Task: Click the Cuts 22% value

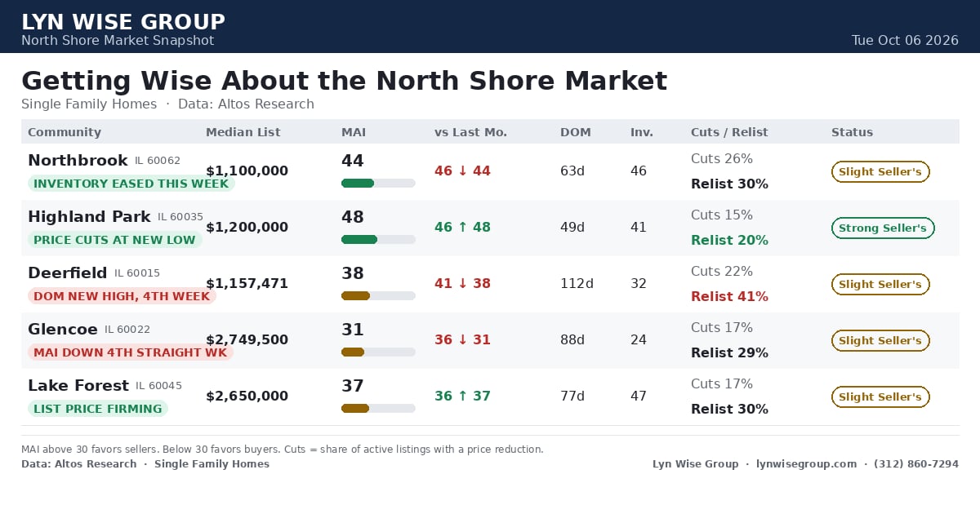Action: 722,272
